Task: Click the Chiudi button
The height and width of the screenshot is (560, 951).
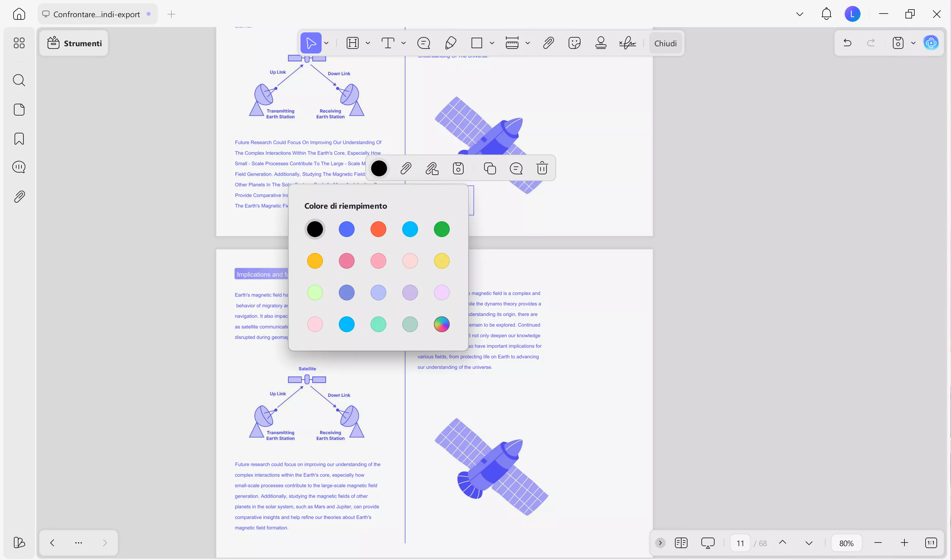Action: (665, 43)
